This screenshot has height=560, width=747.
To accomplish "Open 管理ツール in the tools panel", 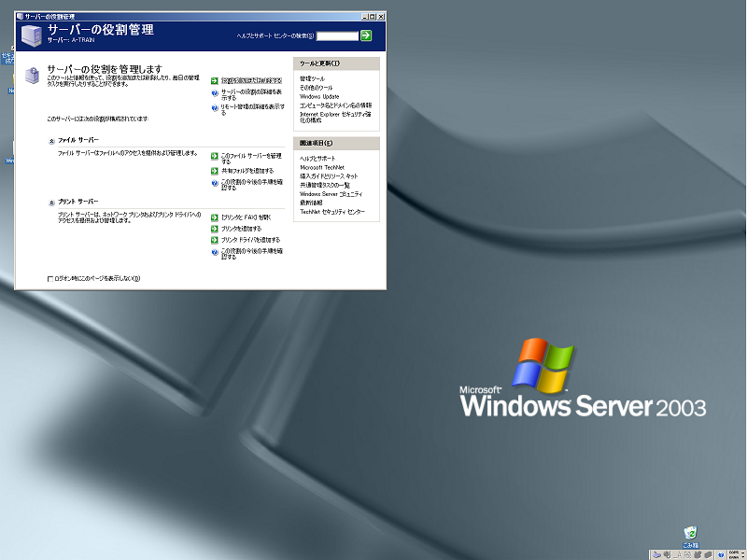I will 313,78.
